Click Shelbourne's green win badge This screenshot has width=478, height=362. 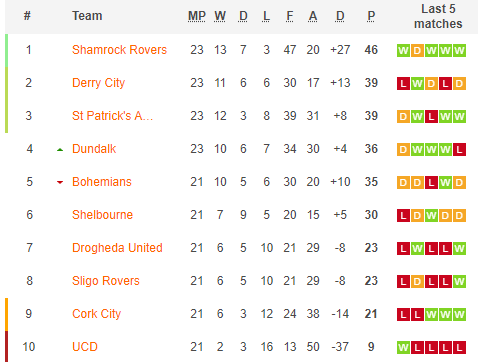pos(431,216)
